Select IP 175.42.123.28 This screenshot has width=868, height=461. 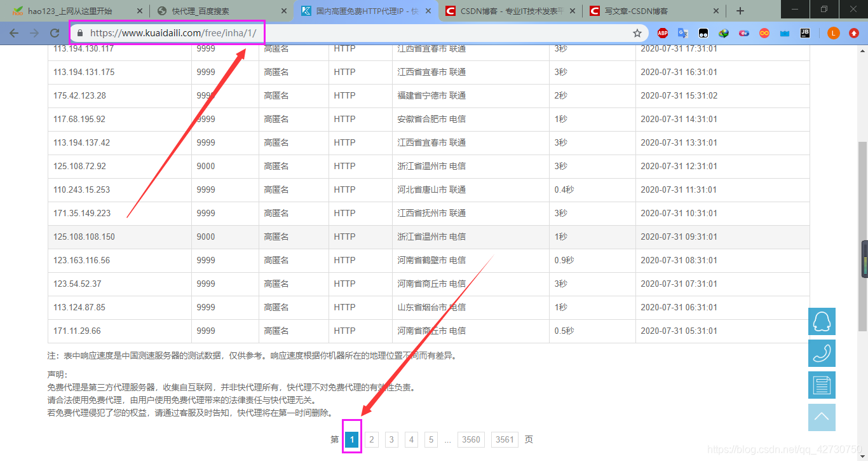[80, 95]
